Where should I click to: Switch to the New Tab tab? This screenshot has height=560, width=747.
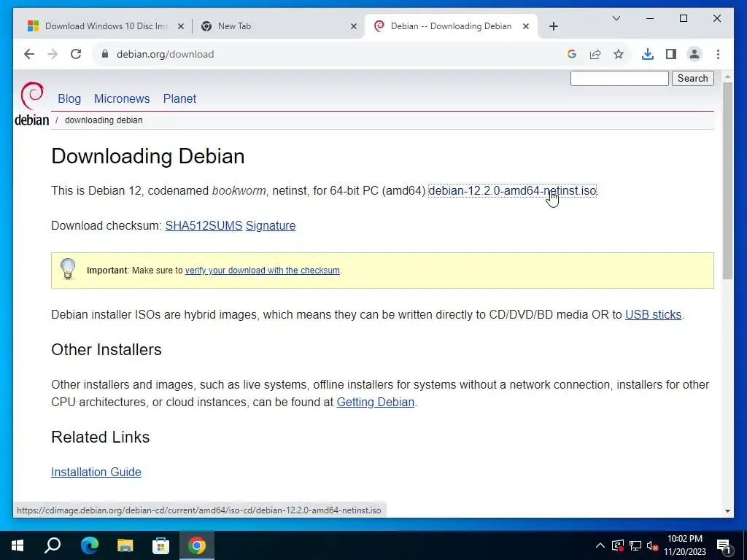(x=277, y=26)
